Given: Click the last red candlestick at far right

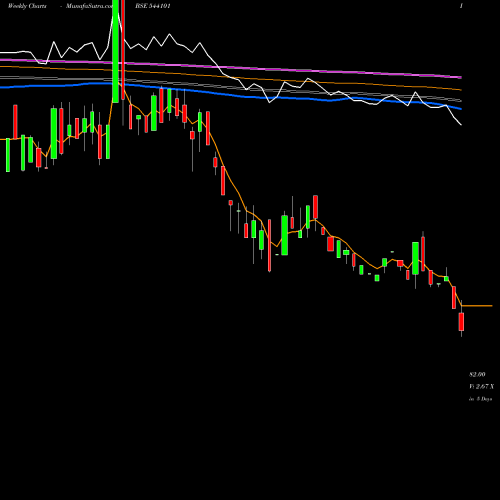Looking at the screenshot, I should [x=461, y=322].
